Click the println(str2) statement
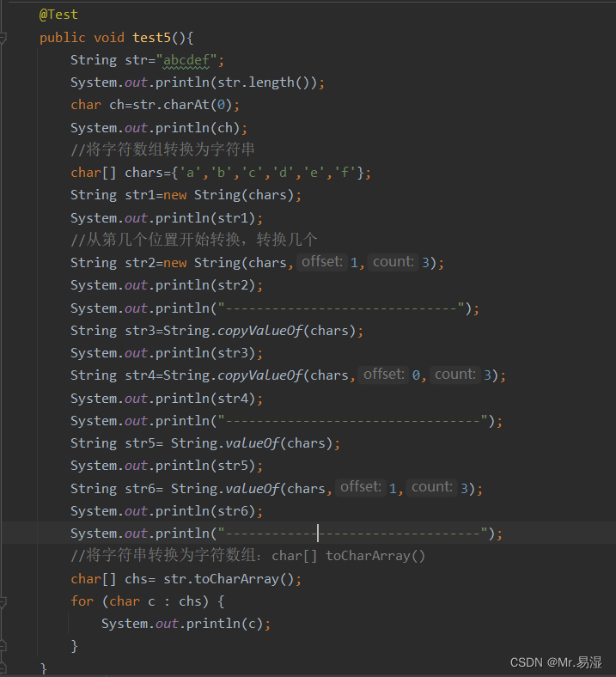This screenshot has width=616, height=677. (x=167, y=285)
